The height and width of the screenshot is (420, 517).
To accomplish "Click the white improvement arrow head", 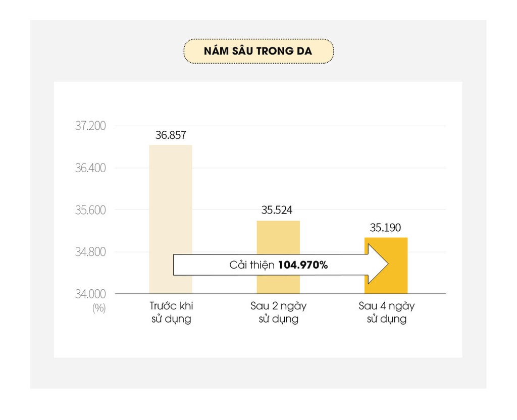I will point(378,264).
